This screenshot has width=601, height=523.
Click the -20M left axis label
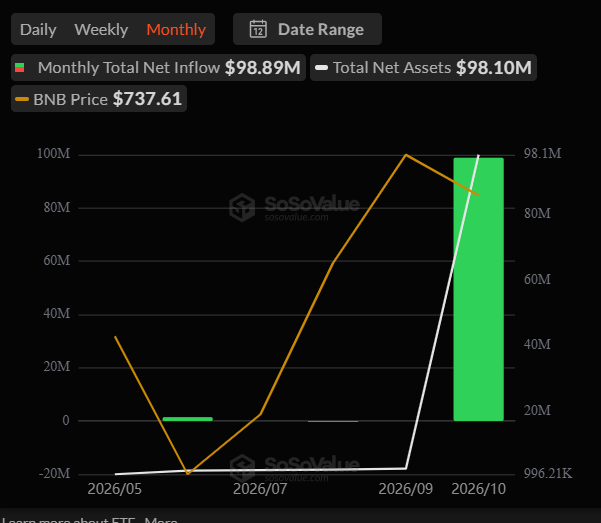[54, 474]
